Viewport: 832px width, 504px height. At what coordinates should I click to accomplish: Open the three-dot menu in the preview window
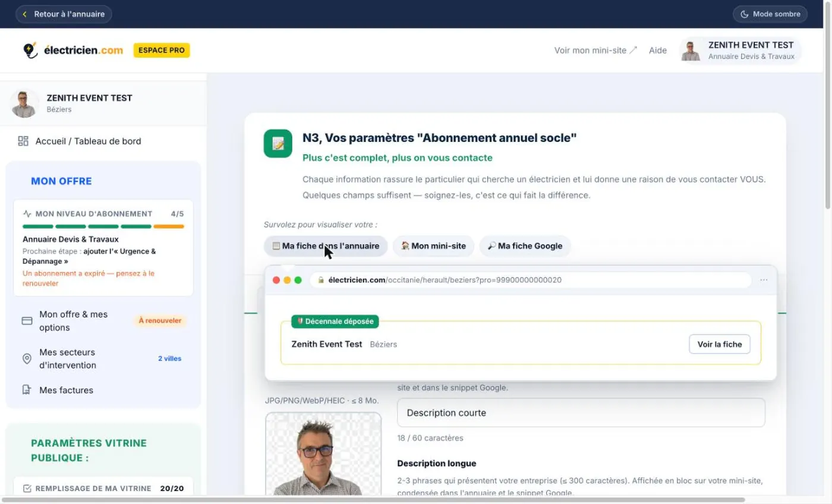coord(764,280)
